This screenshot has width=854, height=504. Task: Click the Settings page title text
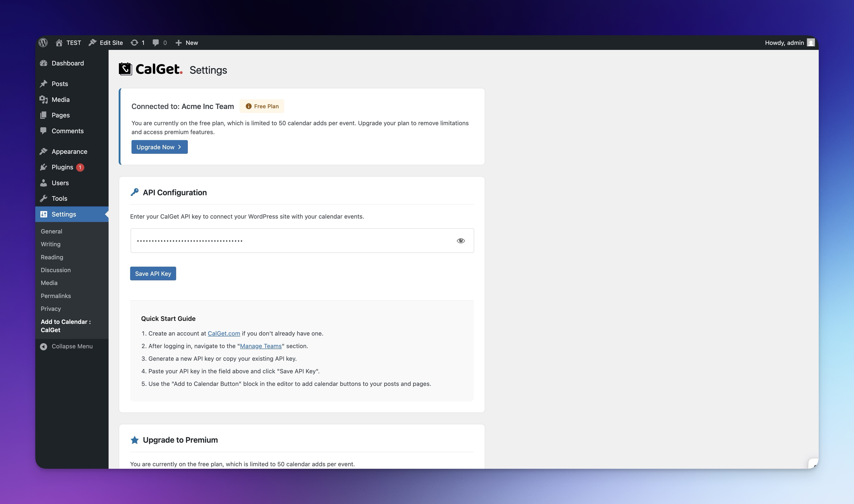tap(208, 70)
